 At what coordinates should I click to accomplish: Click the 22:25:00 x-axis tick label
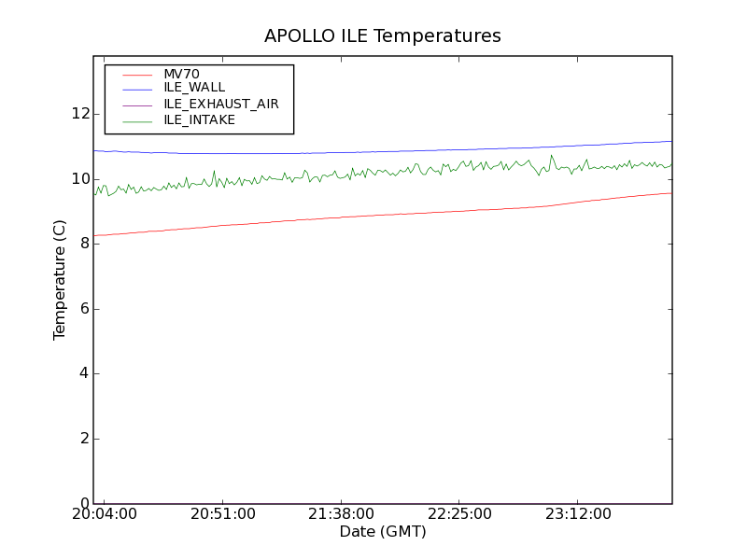tap(459, 514)
